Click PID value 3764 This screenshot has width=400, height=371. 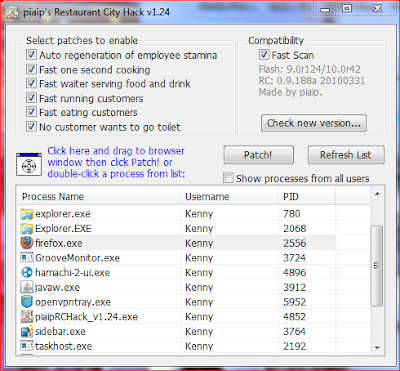[294, 331]
